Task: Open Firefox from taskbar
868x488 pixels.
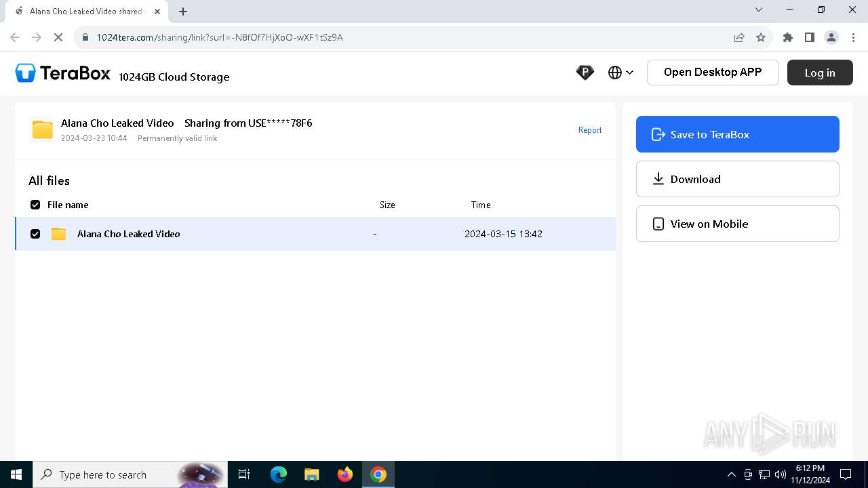Action: (345, 474)
